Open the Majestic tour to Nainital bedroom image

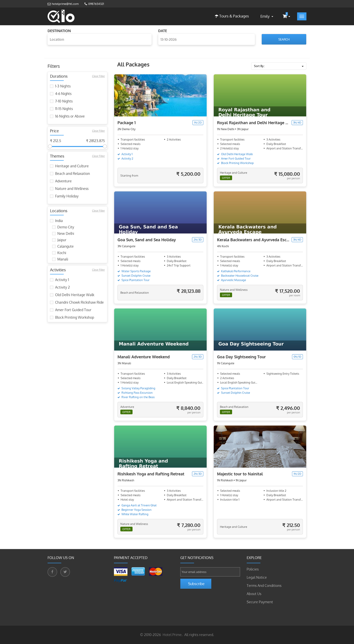260,446
